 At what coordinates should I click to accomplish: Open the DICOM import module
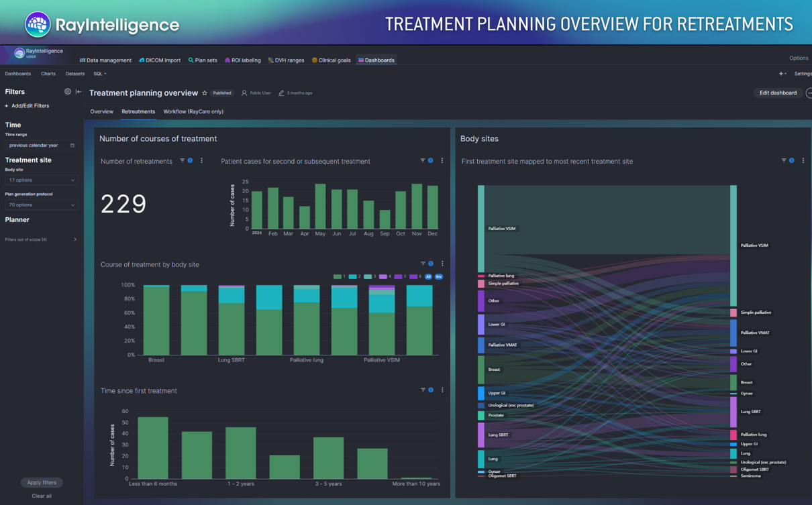click(x=160, y=60)
